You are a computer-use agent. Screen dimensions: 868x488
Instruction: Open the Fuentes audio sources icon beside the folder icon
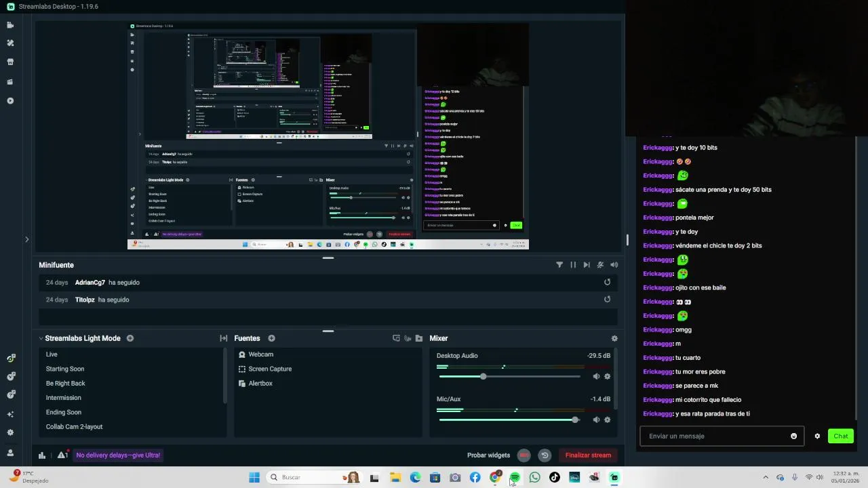point(408,338)
